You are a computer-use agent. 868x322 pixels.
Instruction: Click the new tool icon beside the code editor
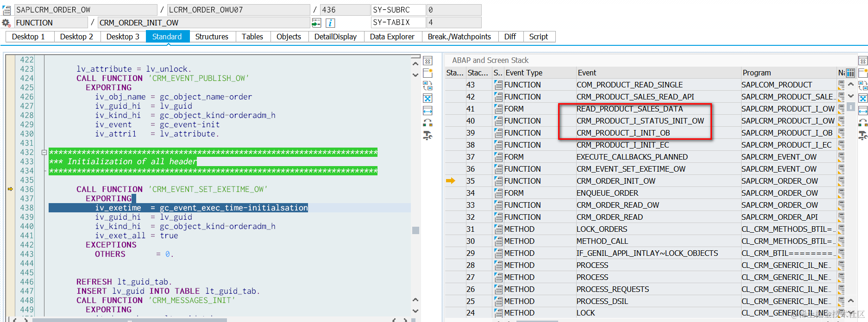point(428,73)
